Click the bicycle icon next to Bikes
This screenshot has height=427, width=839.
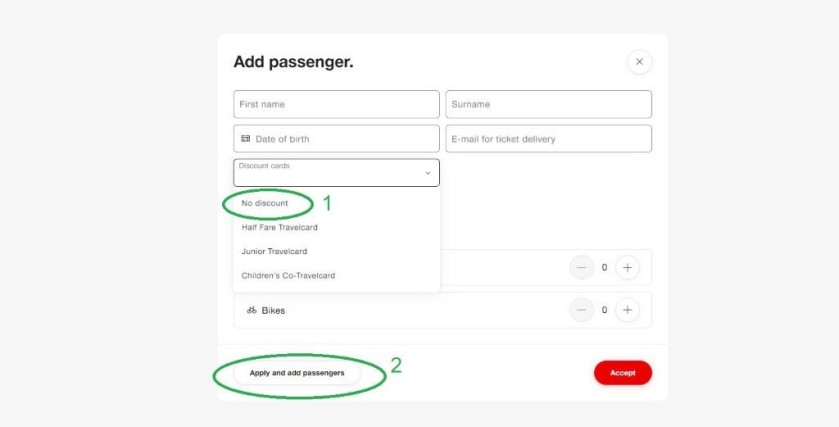pyautogui.click(x=251, y=310)
